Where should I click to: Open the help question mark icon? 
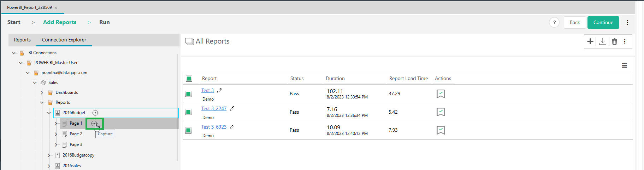point(554,22)
